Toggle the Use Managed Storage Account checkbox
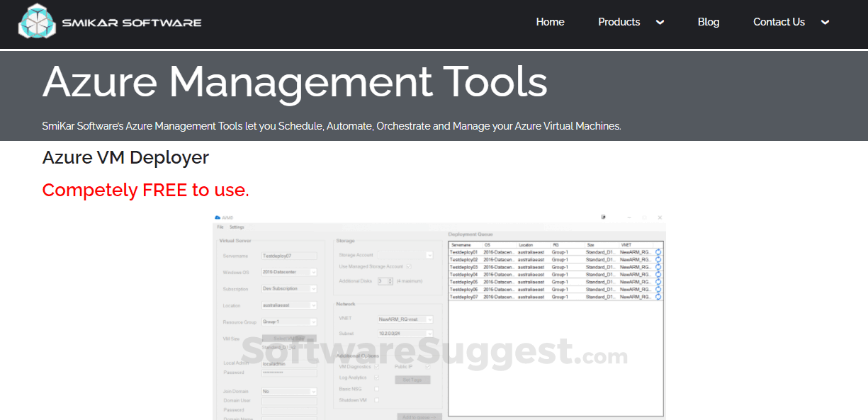Image resolution: width=868 pixels, height=420 pixels. 410,266
